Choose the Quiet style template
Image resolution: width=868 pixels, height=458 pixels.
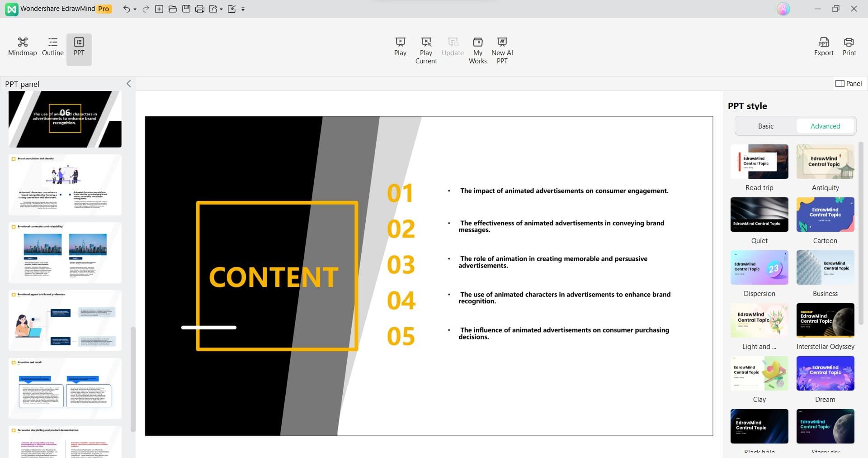(759, 215)
